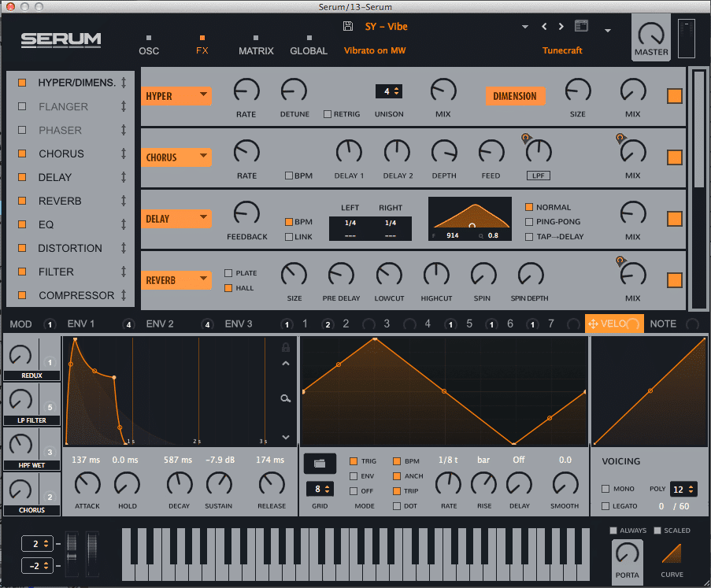This screenshot has width=711, height=588.
Task: Click the VELO modulation source
Action: point(614,324)
